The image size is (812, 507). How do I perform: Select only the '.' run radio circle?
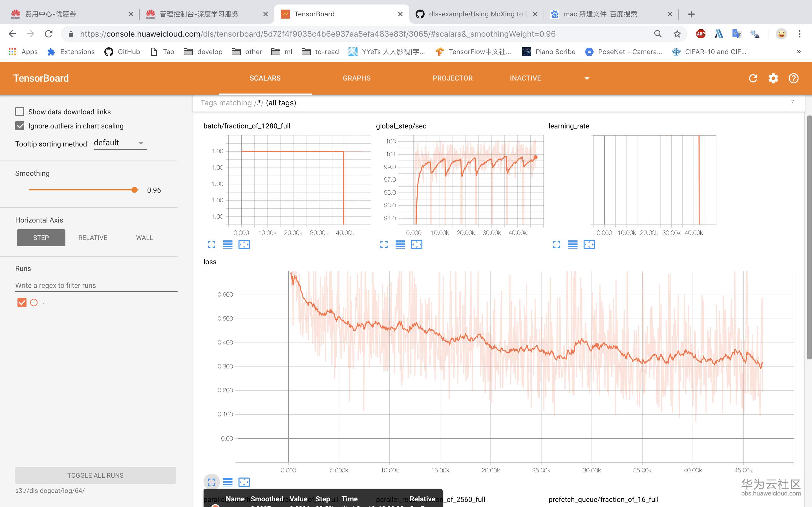tap(34, 303)
